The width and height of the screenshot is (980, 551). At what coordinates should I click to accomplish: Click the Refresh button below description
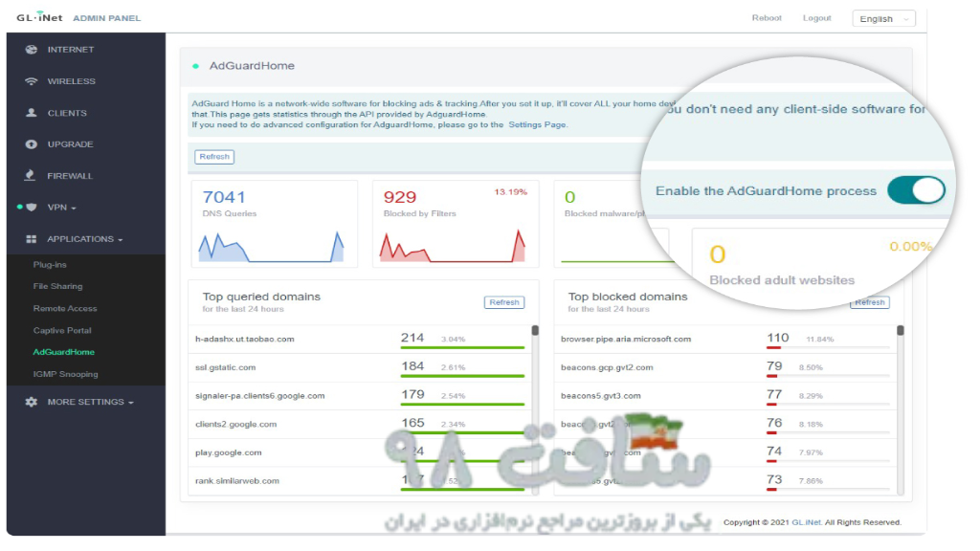[x=214, y=157]
